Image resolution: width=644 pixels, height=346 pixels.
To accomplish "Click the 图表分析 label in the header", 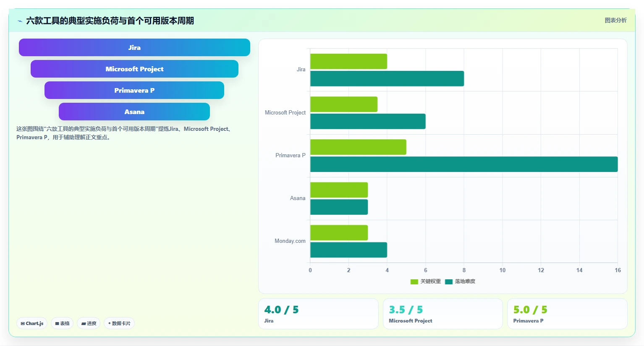I will pyautogui.click(x=615, y=20).
